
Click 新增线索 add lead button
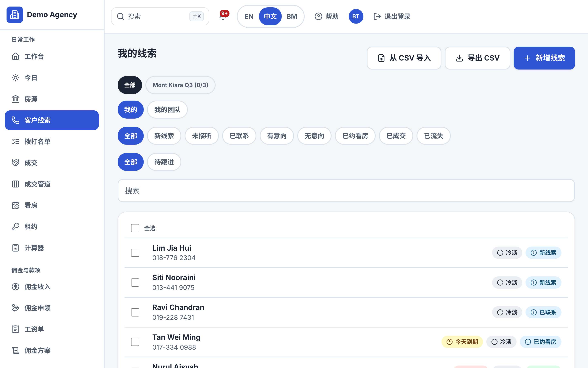[x=544, y=58]
